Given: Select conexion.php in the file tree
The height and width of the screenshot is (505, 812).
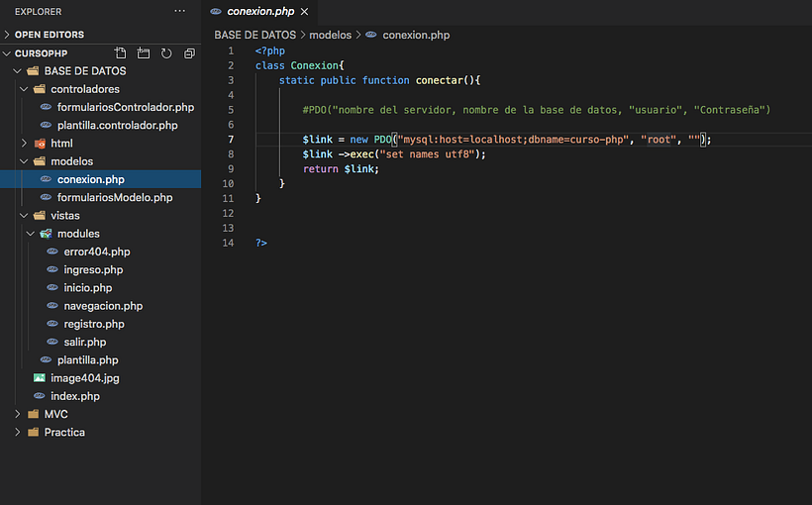Looking at the screenshot, I should point(100,179).
